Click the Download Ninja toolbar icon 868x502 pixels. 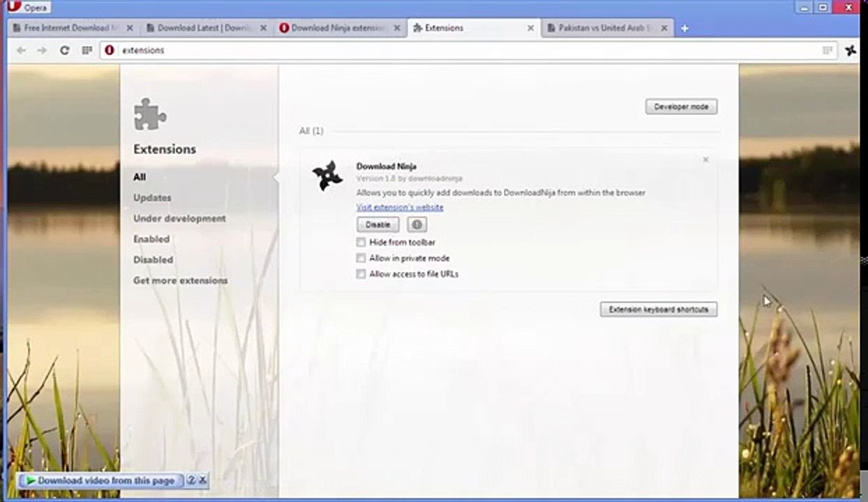(x=851, y=50)
